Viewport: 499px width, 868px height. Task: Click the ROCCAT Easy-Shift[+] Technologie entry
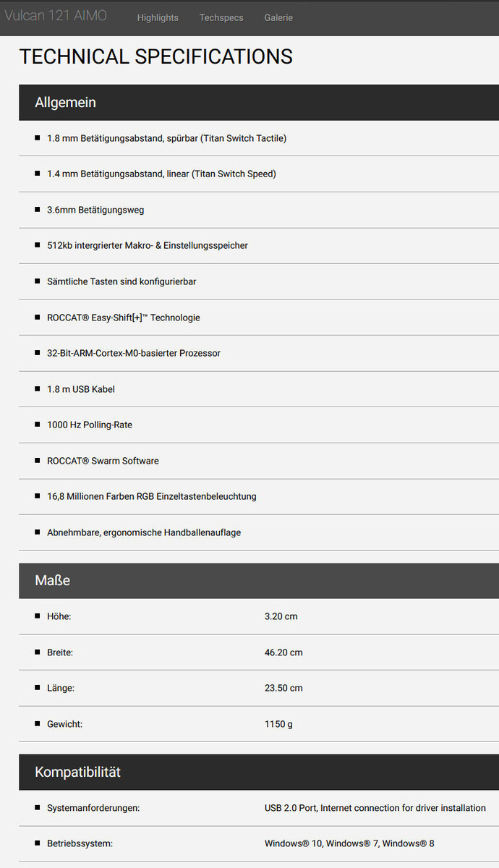coord(124,318)
